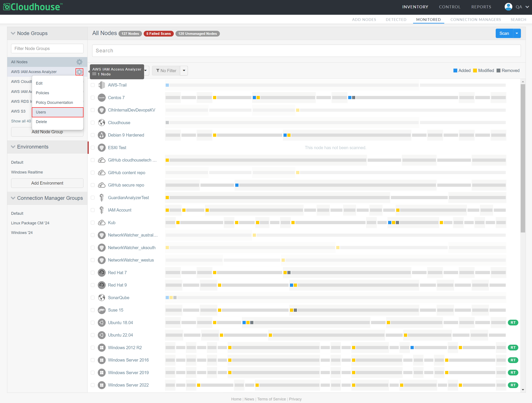Open the QA account dropdown chevron
The image size is (532, 403).
click(527, 7)
